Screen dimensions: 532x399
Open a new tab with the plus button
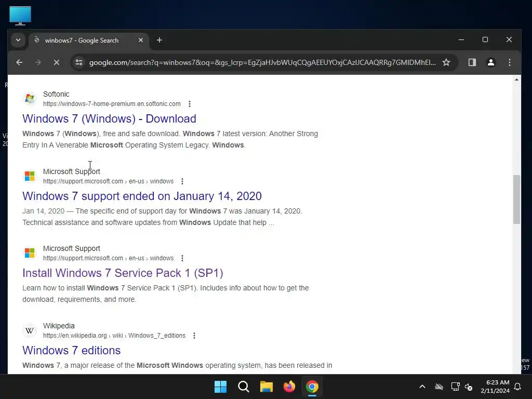click(159, 41)
